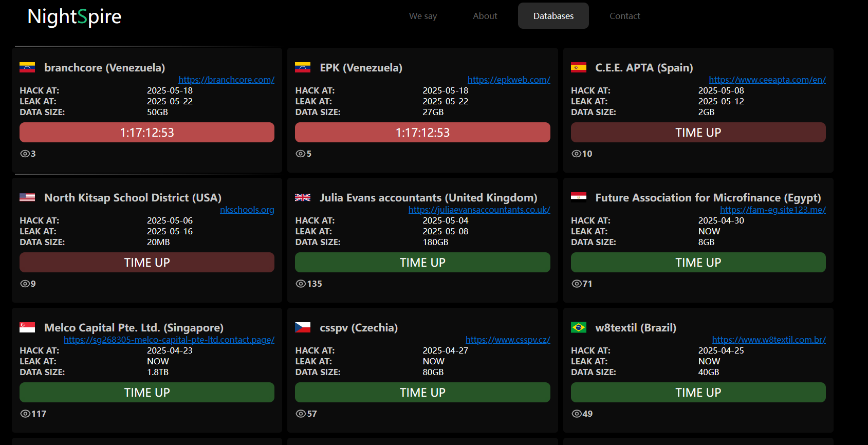Screen dimensions: 868x445
Task: Open the Contact page
Action: pyautogui.click(x=625, y=16)
